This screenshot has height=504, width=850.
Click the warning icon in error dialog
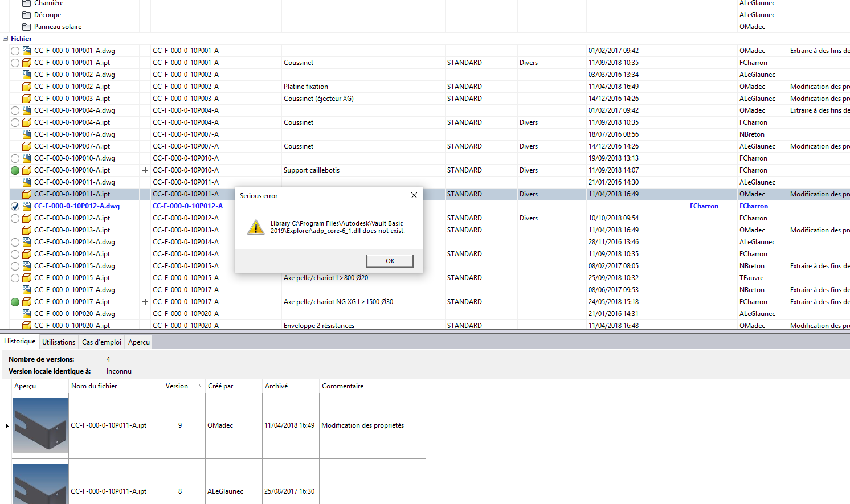(256, 227)
